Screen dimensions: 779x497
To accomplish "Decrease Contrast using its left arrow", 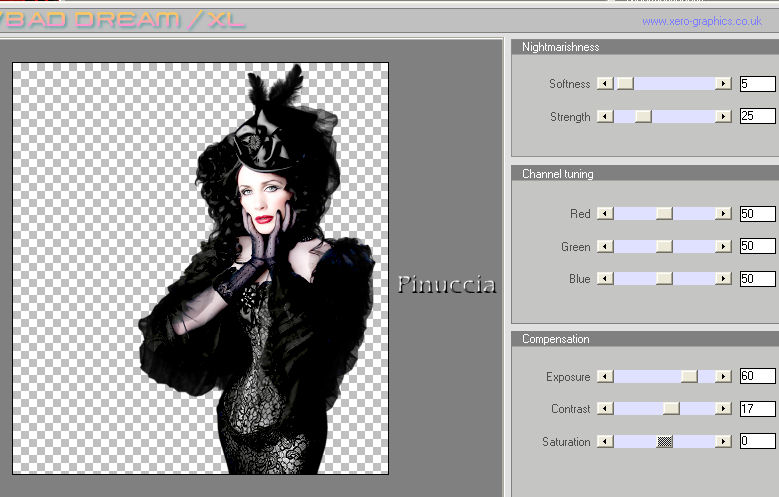I will [604, 409].
